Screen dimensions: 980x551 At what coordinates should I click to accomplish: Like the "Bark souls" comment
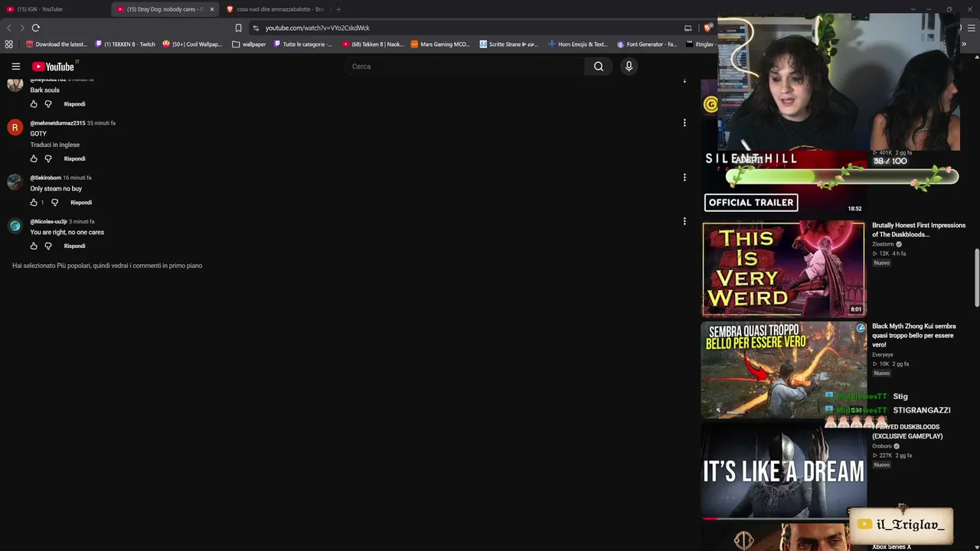[34, 104]
